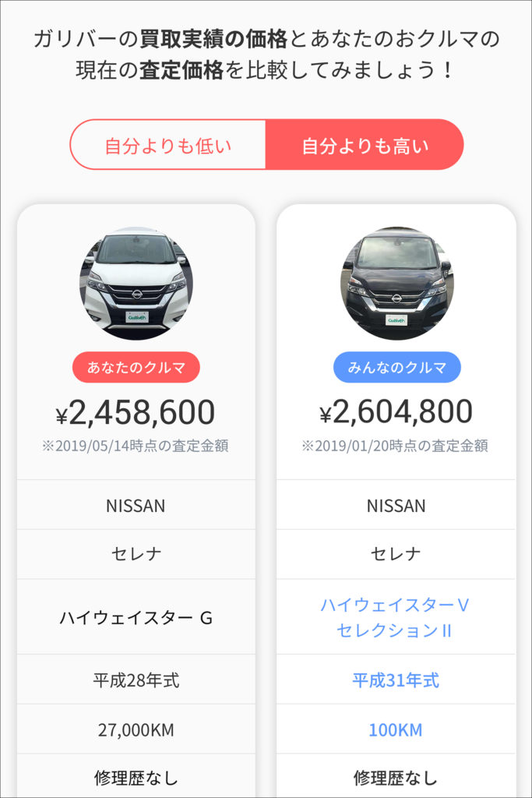Viewport: 532px width, 798px height.
Task: Select the 自分よりも高い toggle option
Action: click(365, 145)
